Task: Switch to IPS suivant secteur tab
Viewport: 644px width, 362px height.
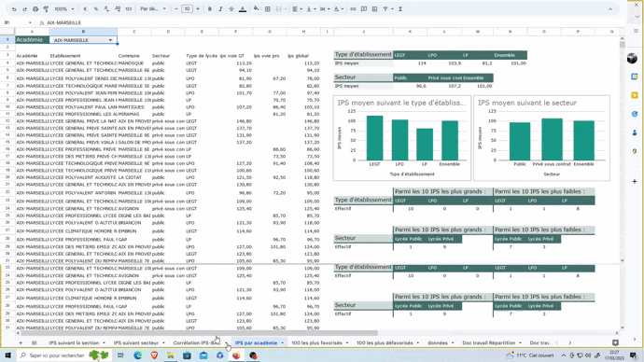Action: 136,342
